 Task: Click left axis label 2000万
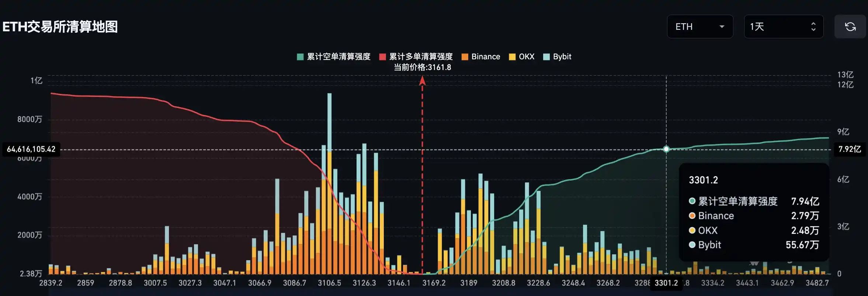[30, 235]
